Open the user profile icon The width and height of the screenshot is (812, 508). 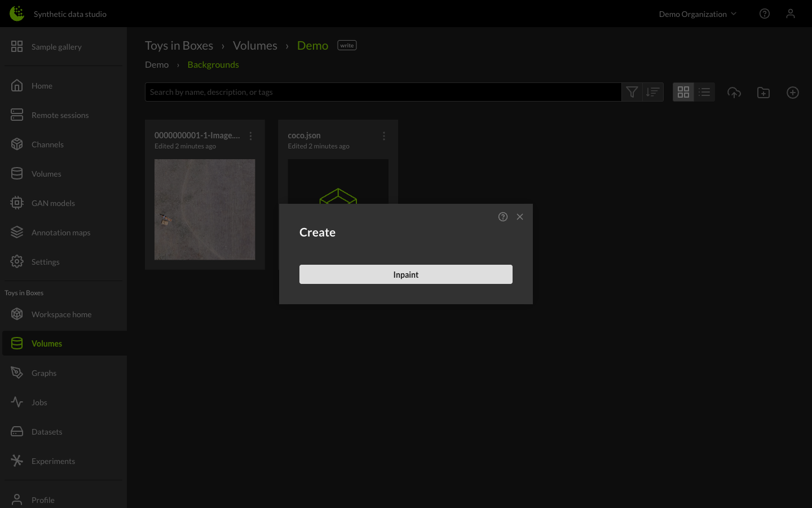coord(791,14)
